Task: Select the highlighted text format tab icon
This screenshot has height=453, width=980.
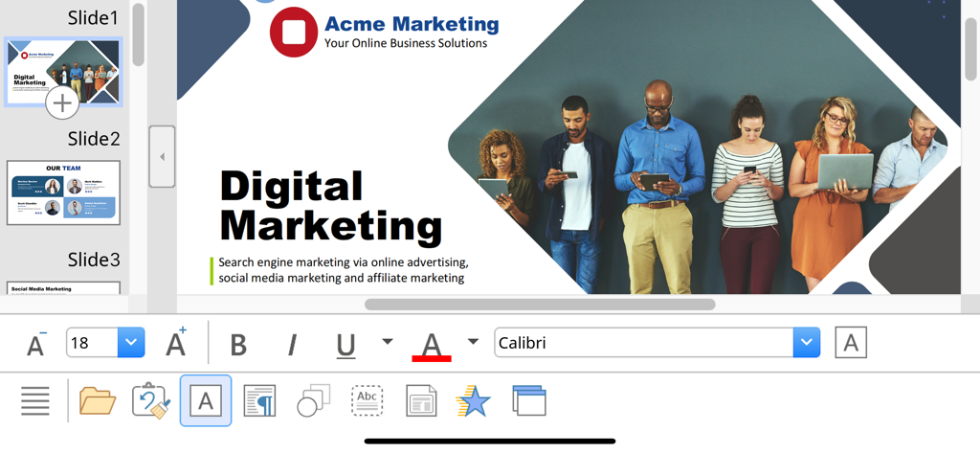Action: [206, 400]
